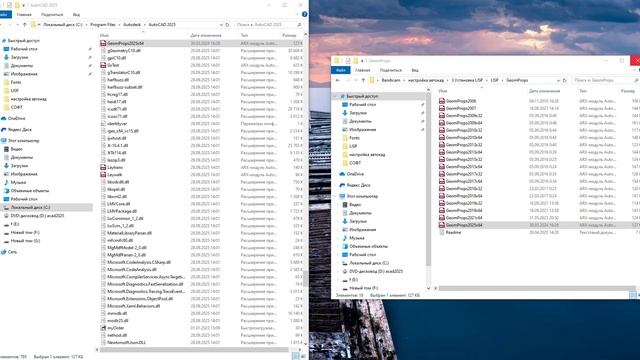
Task: Expand breadcrumb chevron after Program Files
Action: tap(120, 25)
